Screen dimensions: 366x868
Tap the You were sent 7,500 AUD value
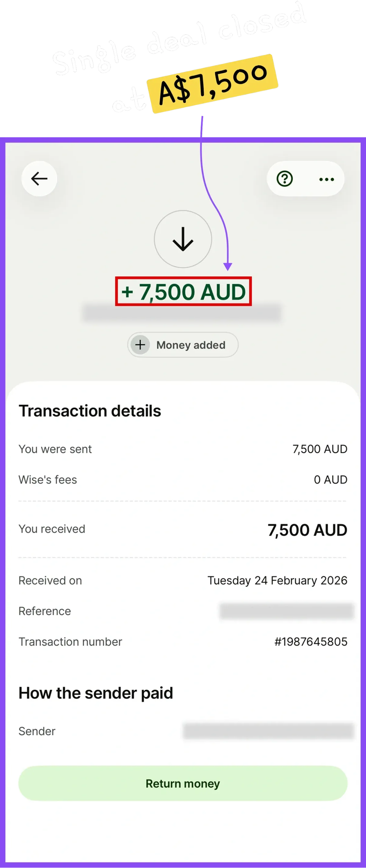click(319, 449)
